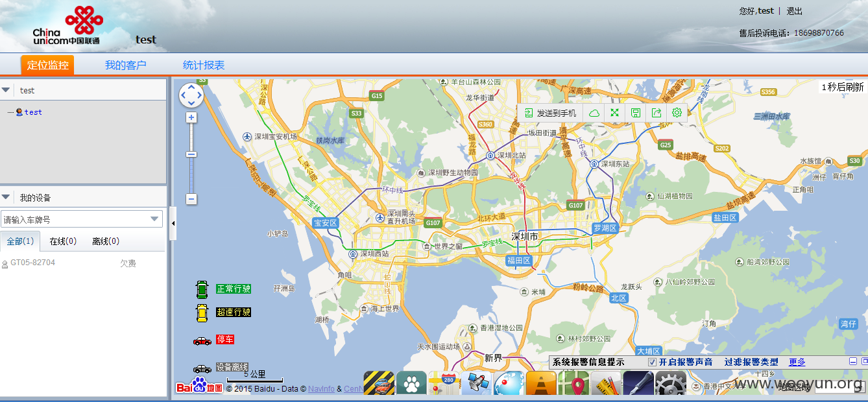Click the cloud icon in floating toolbar
Viewport: 868px width, 402px height.
tap(594, 113)
